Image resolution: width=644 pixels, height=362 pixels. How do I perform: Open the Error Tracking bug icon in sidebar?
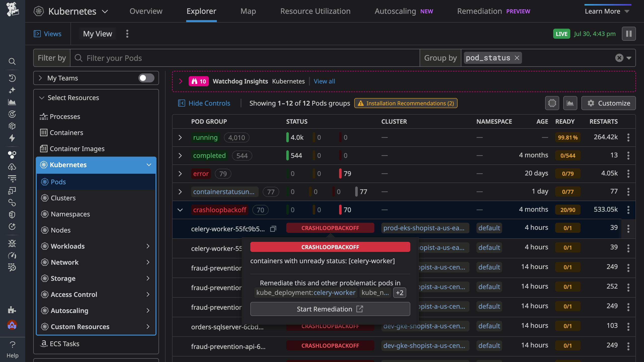[x=12, y=243]
